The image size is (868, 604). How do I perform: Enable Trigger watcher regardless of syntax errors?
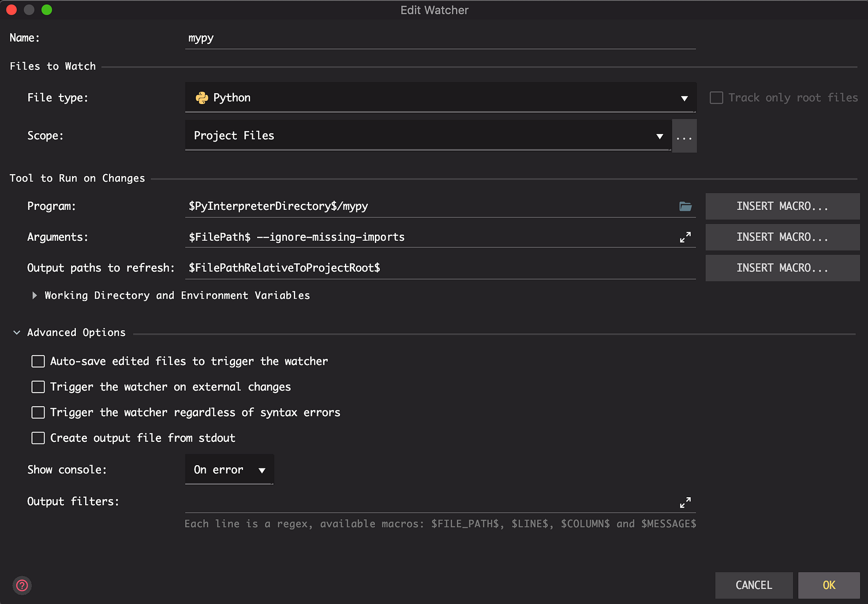(38, 413)
